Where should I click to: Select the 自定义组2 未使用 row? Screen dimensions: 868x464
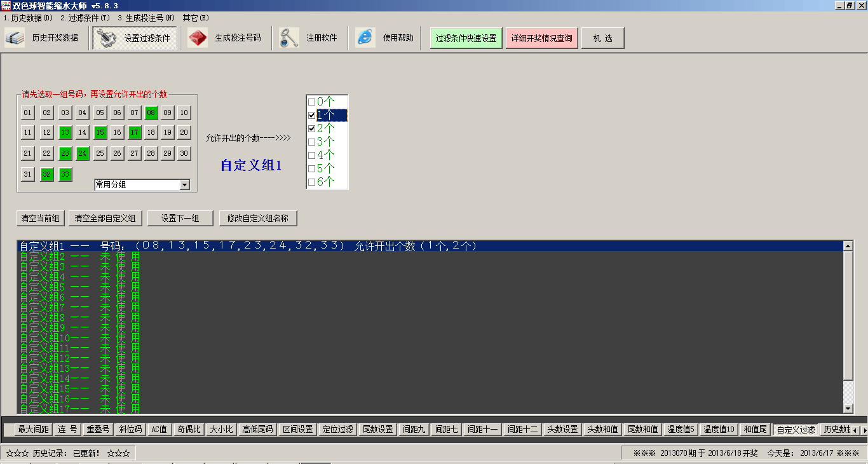[x=430, y=256]
